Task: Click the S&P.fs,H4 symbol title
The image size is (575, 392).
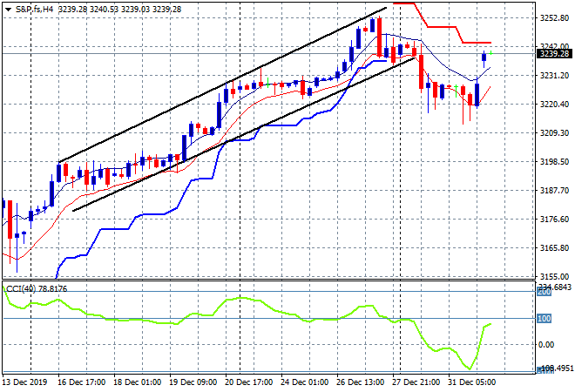Action: [x=35, y=10]
